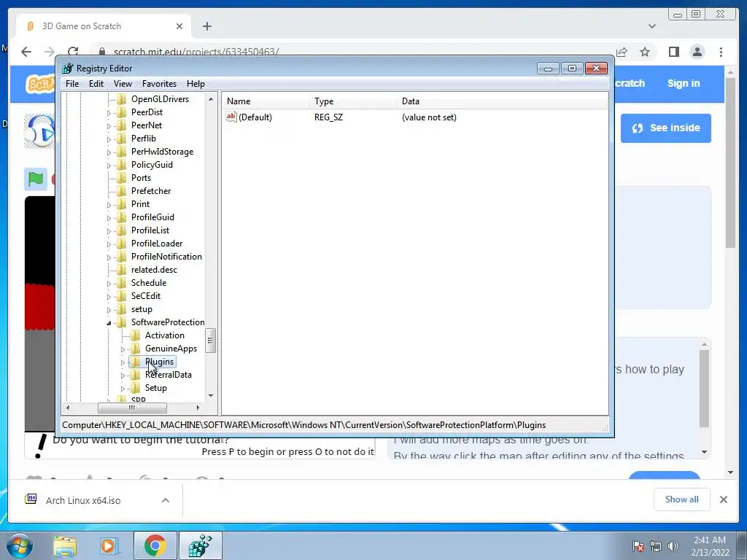Click the '(value not set)' data cell
Screen dimensions: 747x560
[429, 117]
